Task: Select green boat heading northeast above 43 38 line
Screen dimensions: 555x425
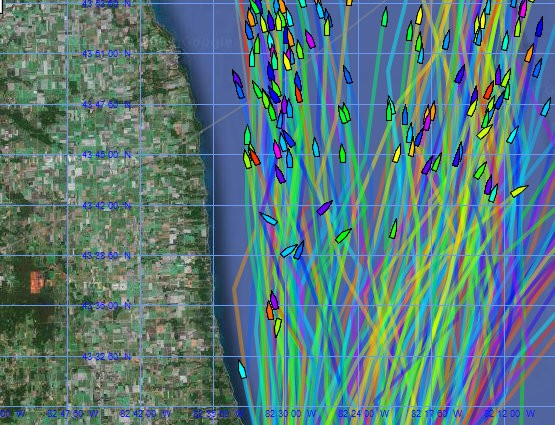Action: 343,236
